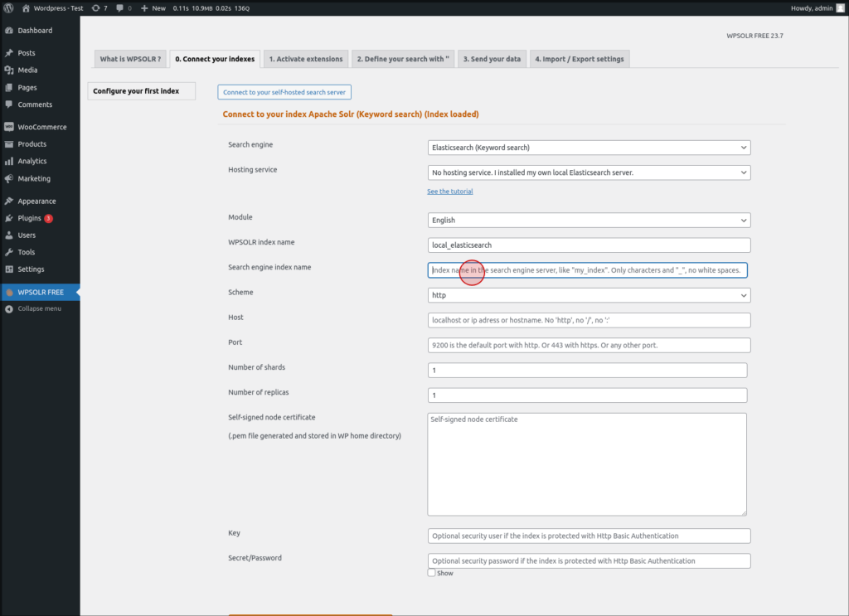Click the Dashboard gauge icon
This screenshot has height=616, width=849.
8,31
